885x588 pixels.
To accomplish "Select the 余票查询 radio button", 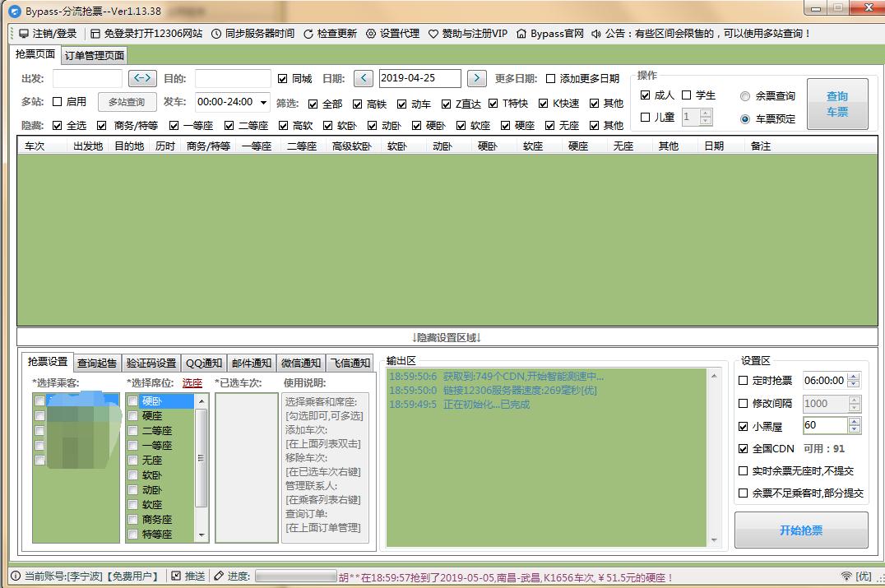I will [747, 95].
